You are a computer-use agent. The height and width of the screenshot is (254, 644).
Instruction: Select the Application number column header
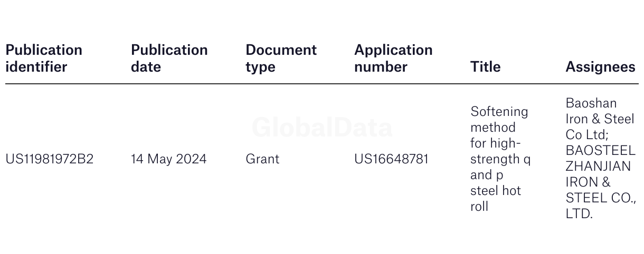[x=393, y=58]
